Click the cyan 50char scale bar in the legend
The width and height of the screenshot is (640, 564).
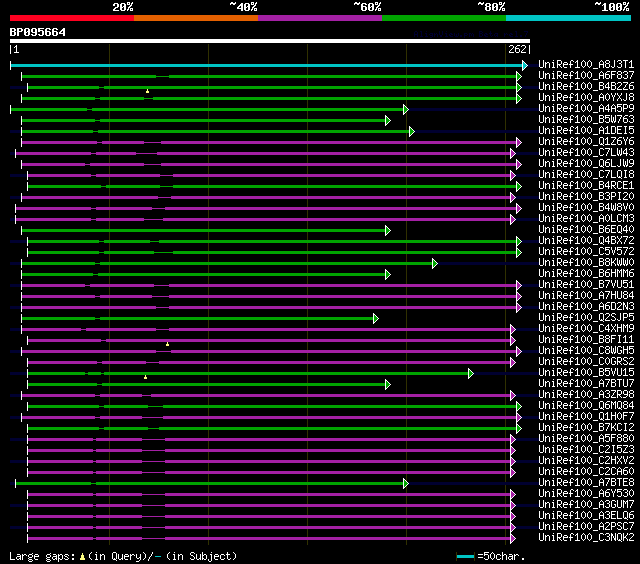coord(465,556)
